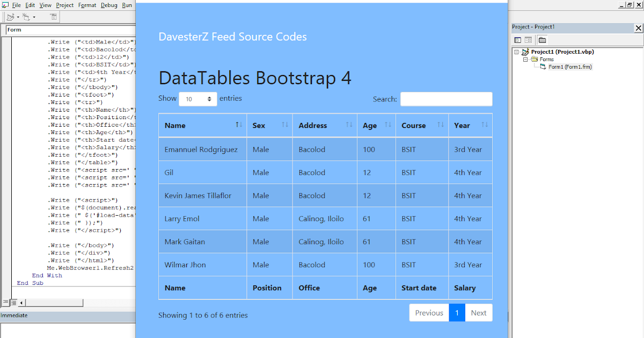
Task: Sort table by the Name column
Action: pyautogui.click(x=203, y=126)
